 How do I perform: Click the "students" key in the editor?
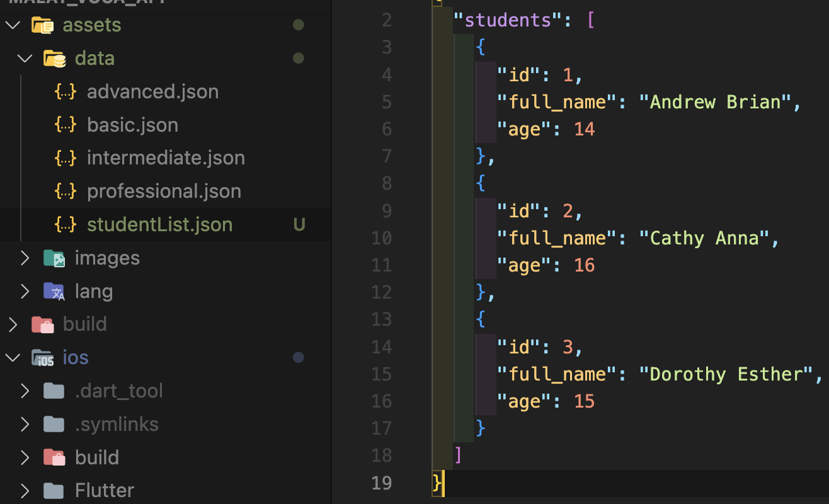508,20
